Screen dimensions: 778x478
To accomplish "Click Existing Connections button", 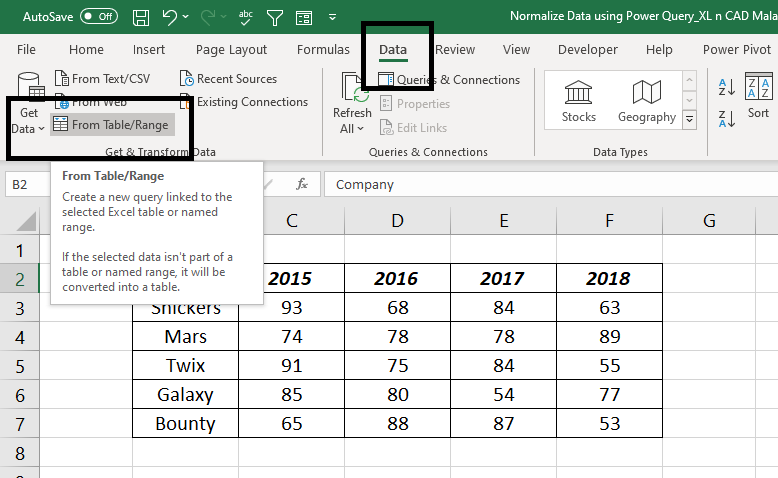I will (x=245, y=102).
